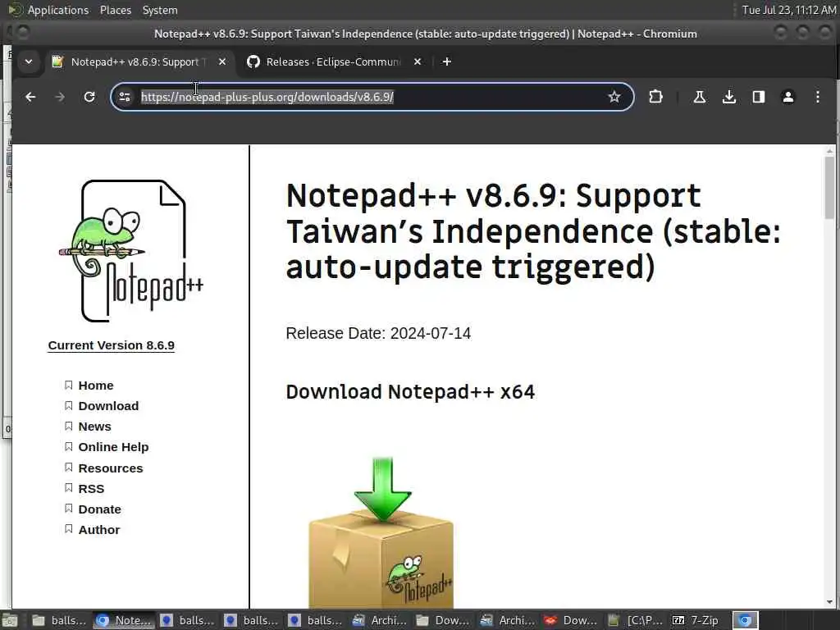Click the download box package image
This screenshot has width=840, height=630.
pos(381,532)
